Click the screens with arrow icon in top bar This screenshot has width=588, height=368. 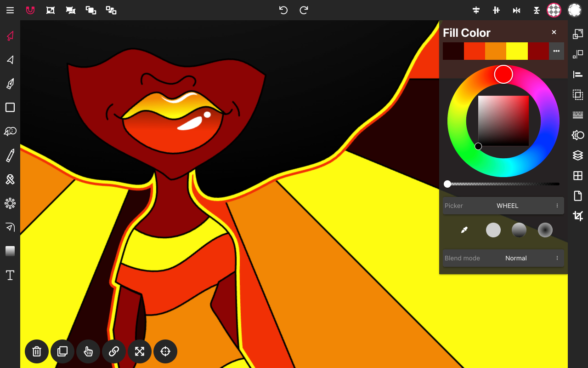[71, 10]
